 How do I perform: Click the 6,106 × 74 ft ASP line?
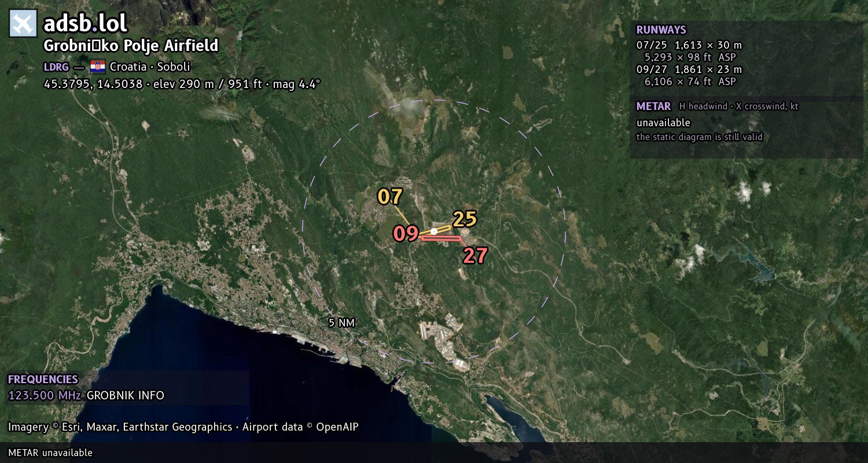[x=690, y=82]
